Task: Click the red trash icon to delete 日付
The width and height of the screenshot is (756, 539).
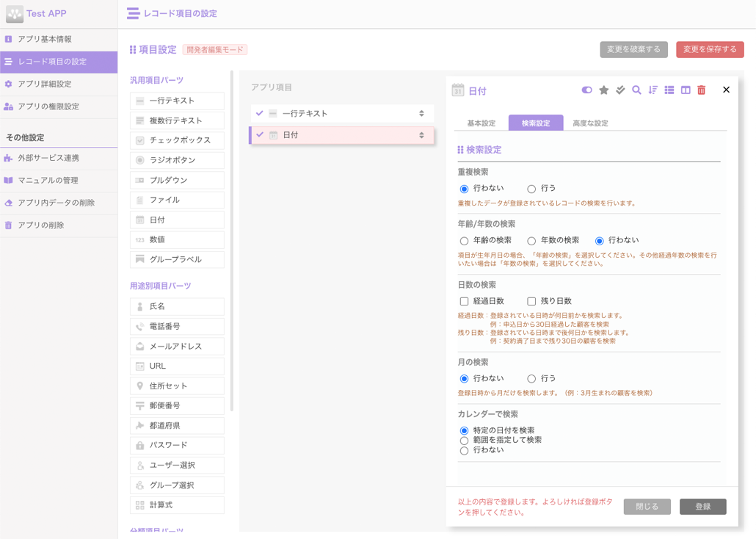Action: coord(702,90)
